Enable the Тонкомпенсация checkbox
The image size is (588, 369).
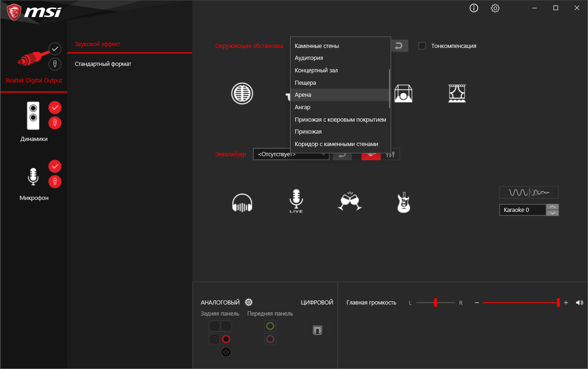422,46
